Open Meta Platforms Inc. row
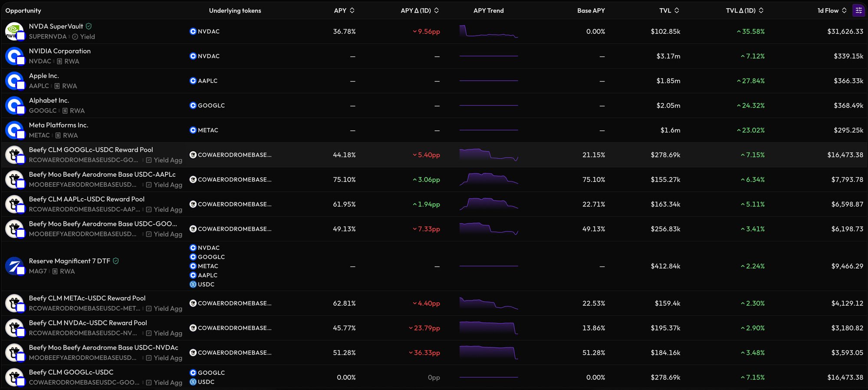The image size is (868, 390). (x=434, y=130)
